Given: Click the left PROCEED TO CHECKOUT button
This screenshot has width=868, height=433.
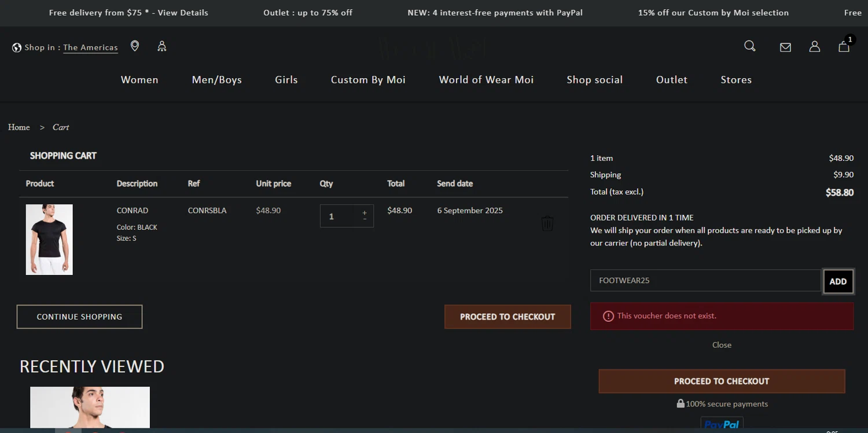Looking at the screenshot, I should pos(507,317).
